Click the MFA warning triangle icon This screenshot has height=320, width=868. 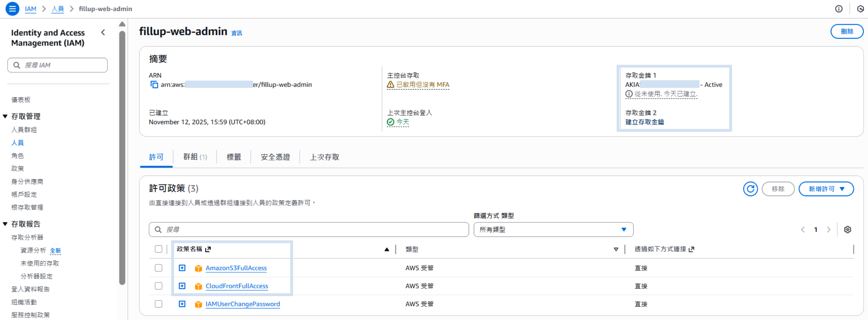tap(391, 85)
